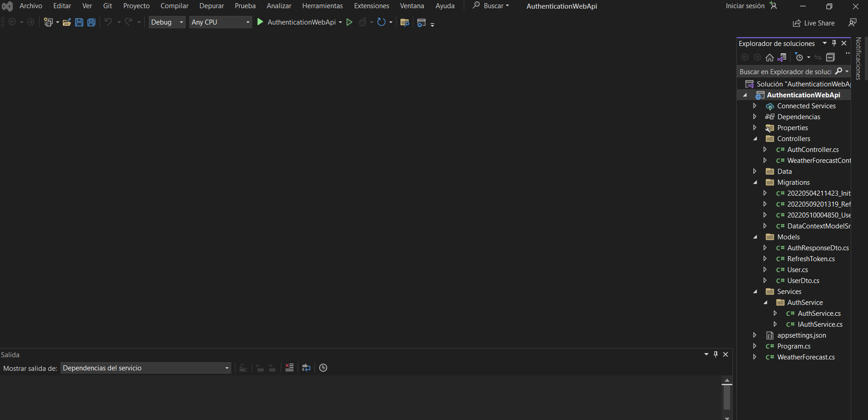
Task: Toggle word wrap in Output panel
Action: pos(306,368)
